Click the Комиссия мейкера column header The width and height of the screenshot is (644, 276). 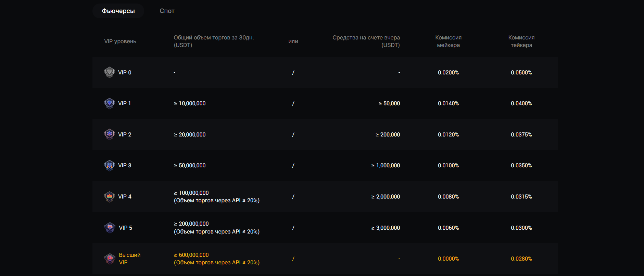click(448, 41)
